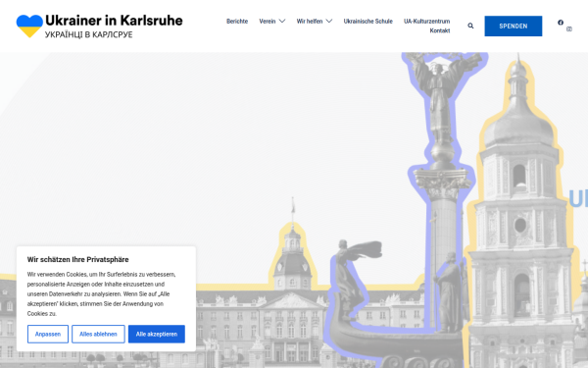Click Anpassen in cookie banner

point(48,334)
